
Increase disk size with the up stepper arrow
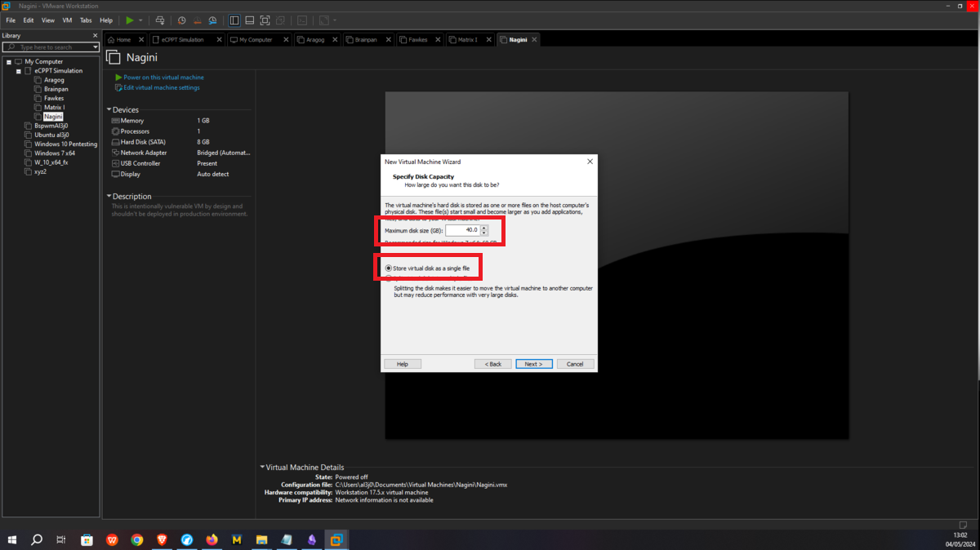tap(484, 228)
